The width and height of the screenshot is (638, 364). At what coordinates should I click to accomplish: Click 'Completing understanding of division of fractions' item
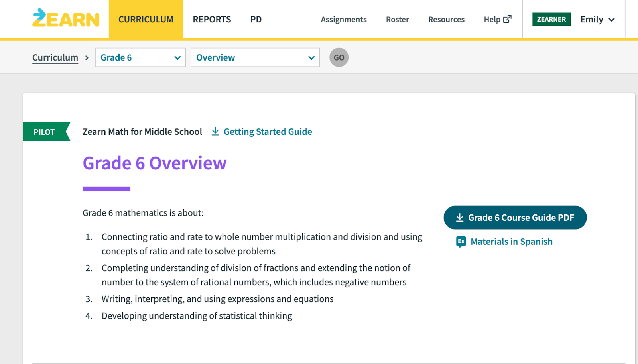[256, 275]
